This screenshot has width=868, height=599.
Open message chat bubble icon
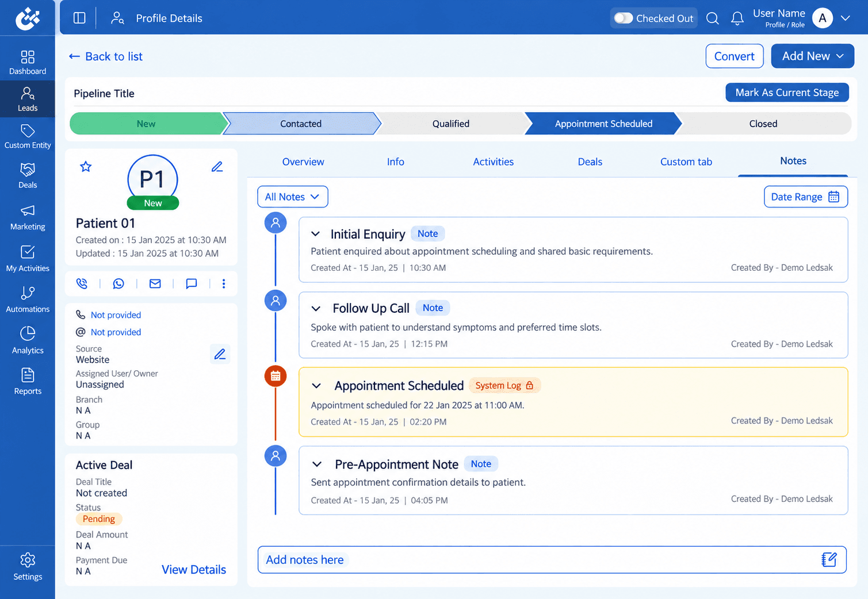tap(192, 283)
